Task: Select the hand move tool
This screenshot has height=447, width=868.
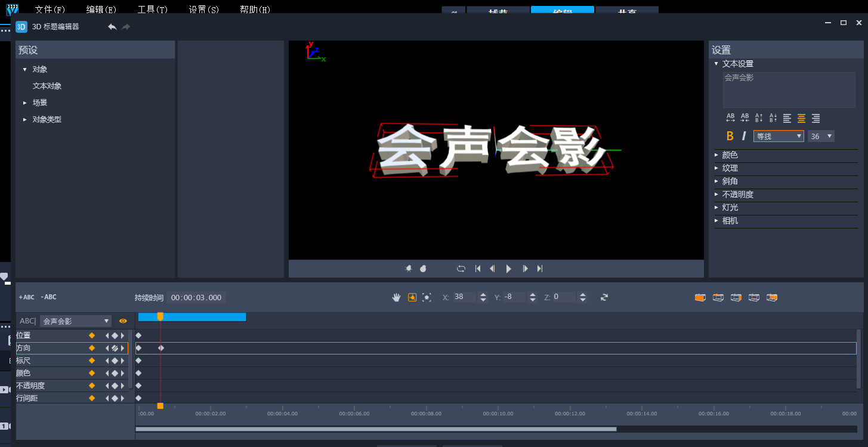Action: coord(396,297)
